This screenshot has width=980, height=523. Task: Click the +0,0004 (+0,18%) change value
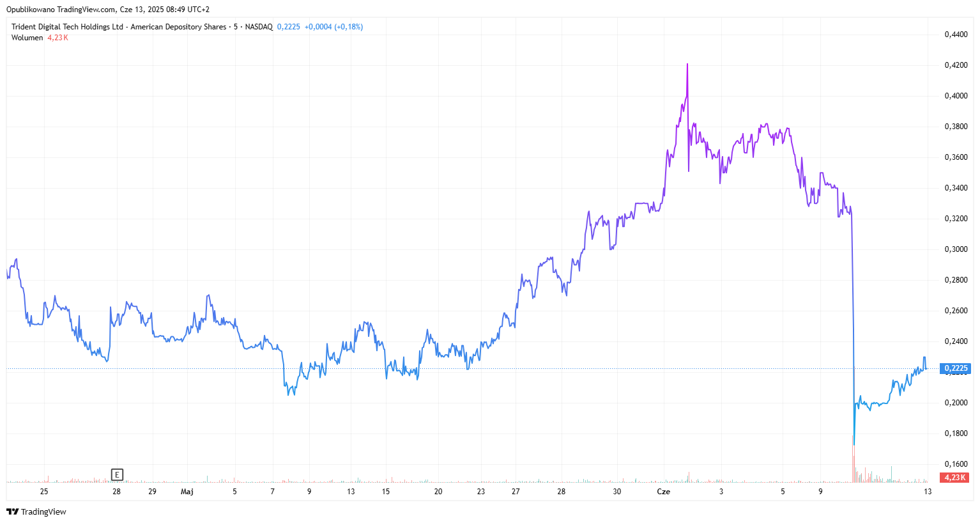333,27
